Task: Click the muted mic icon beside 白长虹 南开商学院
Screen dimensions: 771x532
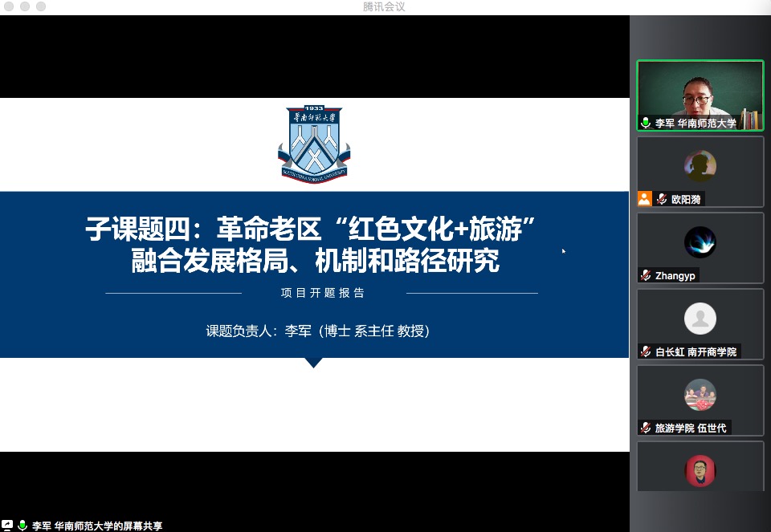Action: coord(646,351)
